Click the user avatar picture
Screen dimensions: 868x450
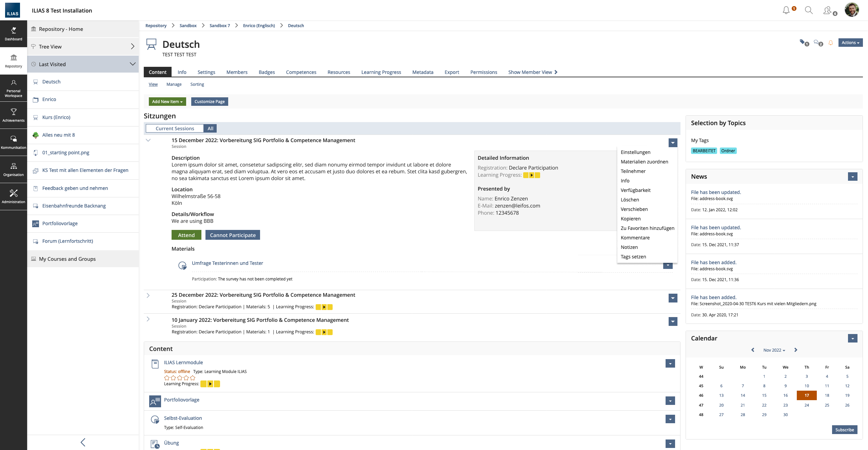852,10
